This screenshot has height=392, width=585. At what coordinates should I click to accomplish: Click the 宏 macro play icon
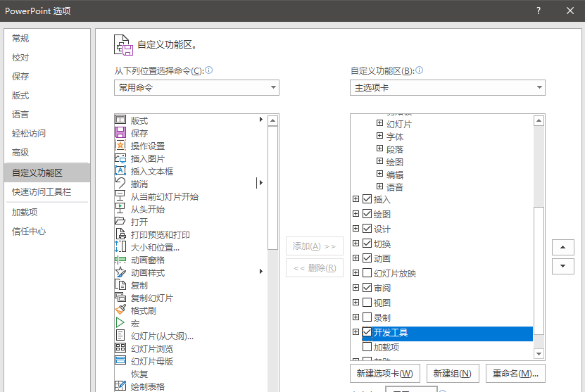pyautogui.click(x=120, y=322)
